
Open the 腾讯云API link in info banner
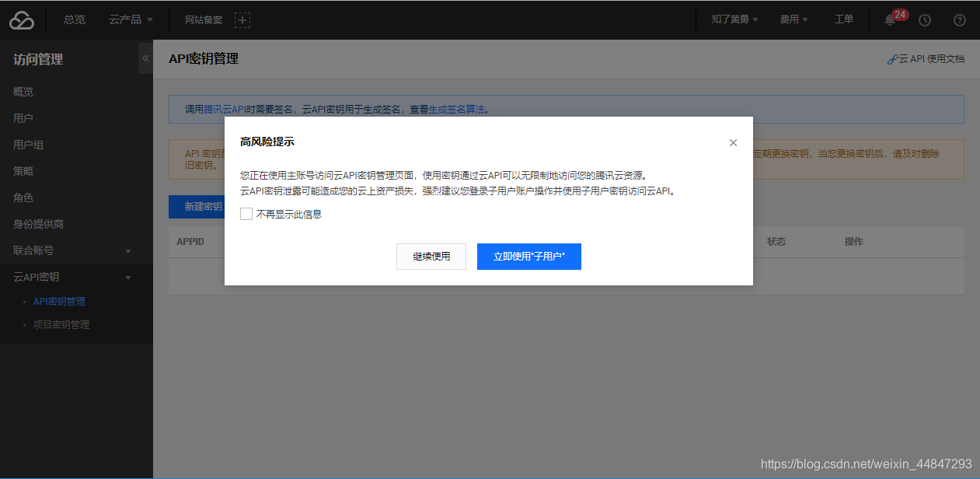(224, 110)
